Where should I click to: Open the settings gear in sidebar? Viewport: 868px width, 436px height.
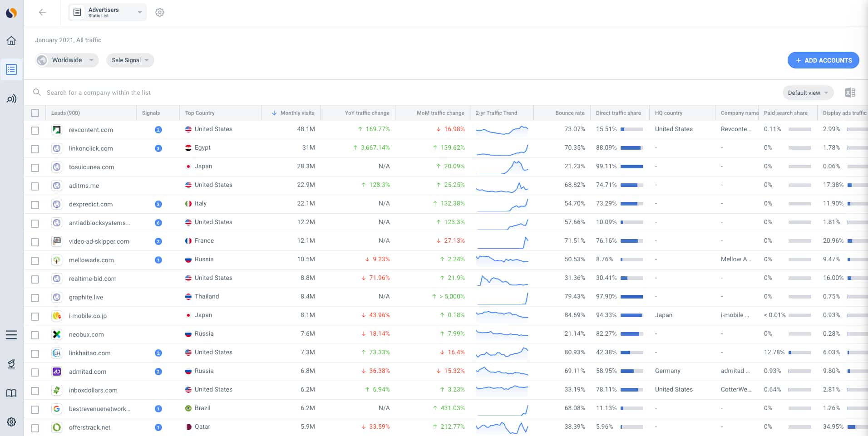pos(11,422)
